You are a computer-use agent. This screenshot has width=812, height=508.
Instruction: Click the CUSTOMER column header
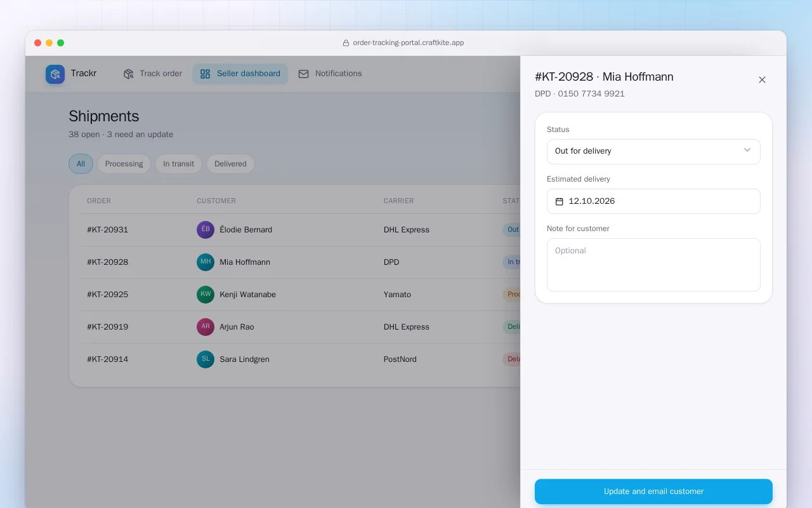(216, 201)
